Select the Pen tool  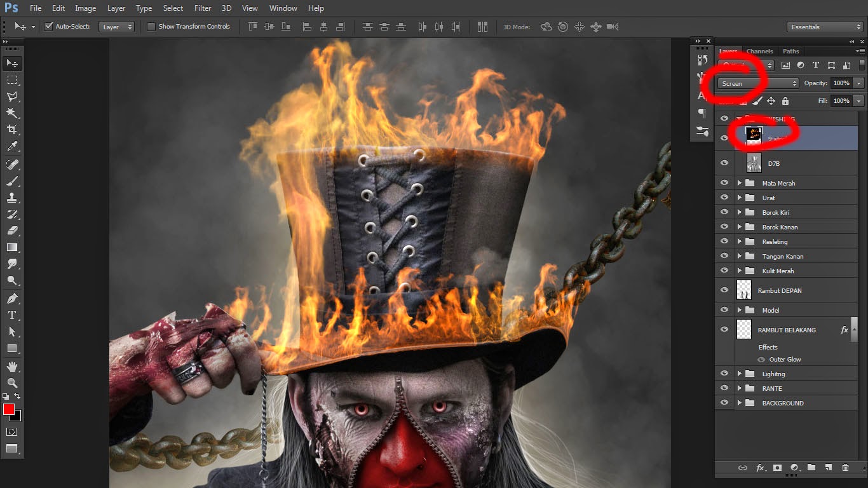click(x=12, y=299)
